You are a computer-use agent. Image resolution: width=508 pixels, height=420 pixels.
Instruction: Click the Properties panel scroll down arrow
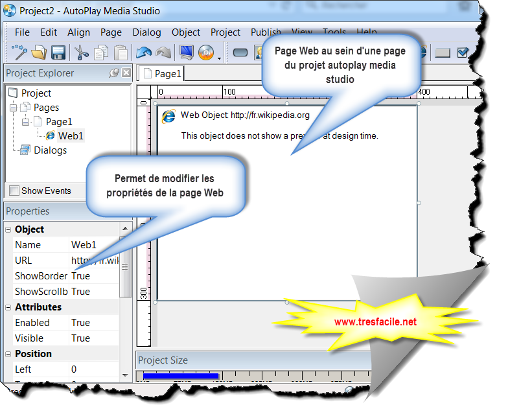(x=125, y=375)
